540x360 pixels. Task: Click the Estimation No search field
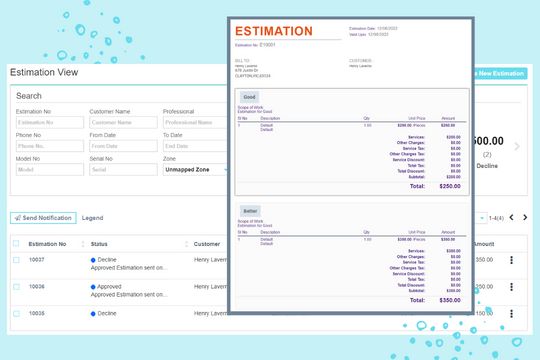tap(50, 122)
